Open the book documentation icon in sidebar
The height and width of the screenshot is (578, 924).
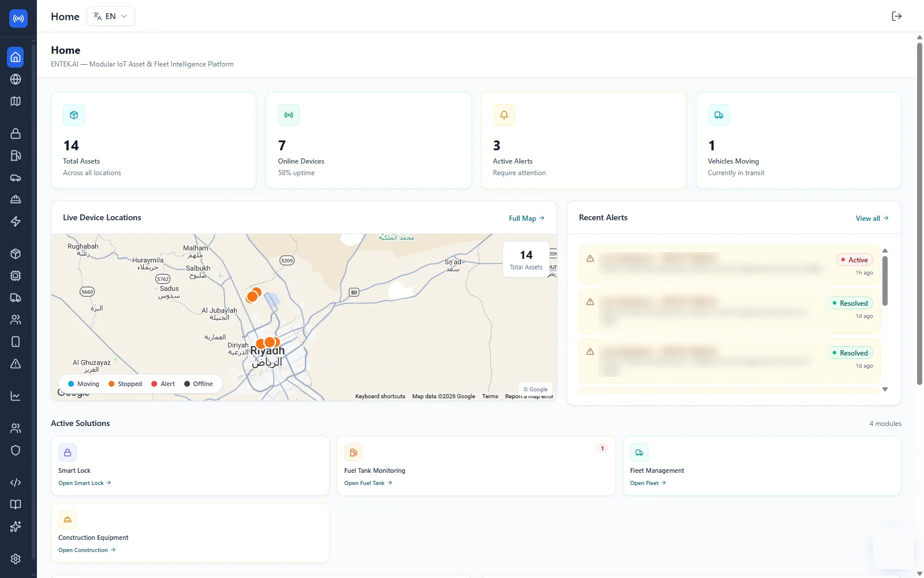(x=16, y=505)
